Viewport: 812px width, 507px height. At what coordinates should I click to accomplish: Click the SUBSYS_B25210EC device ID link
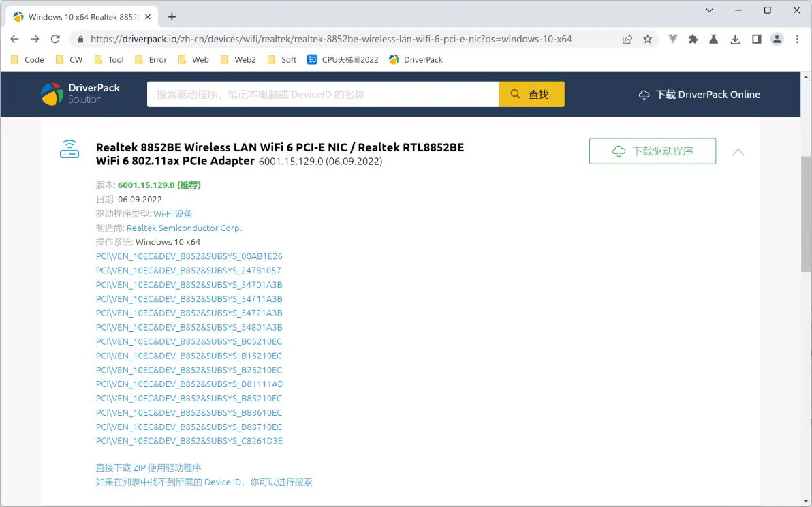189,370
